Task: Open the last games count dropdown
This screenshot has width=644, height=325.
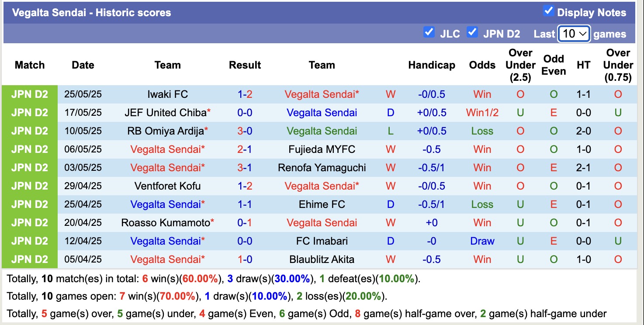Action: [574, 34]
